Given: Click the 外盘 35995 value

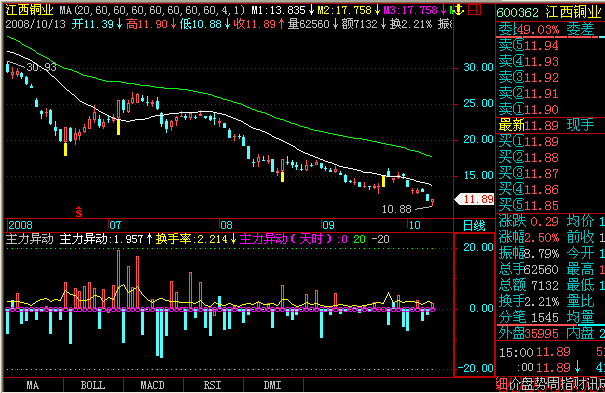Looking at the screenshot, I should (x=529, y=334).
